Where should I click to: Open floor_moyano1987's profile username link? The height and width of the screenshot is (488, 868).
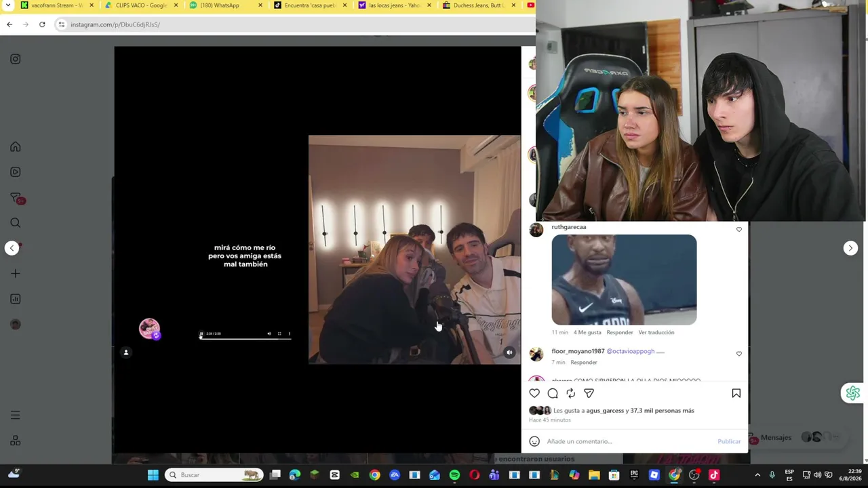[x=578, y=351]
